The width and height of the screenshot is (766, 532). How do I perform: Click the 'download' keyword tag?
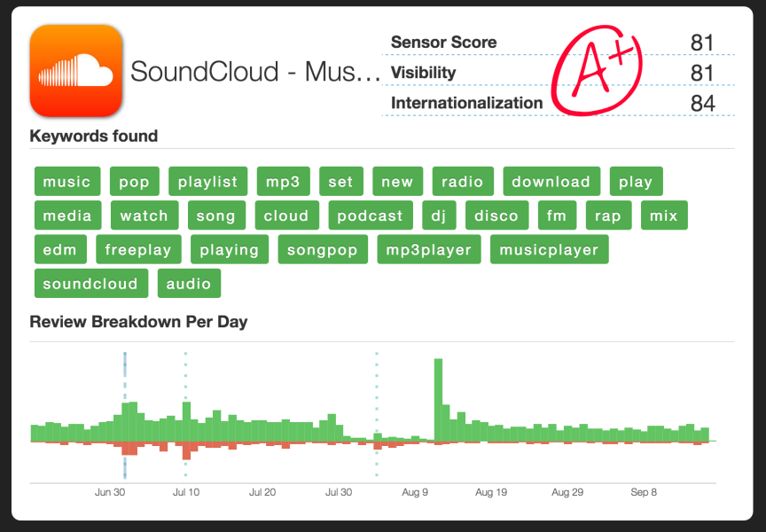(551, 182)
